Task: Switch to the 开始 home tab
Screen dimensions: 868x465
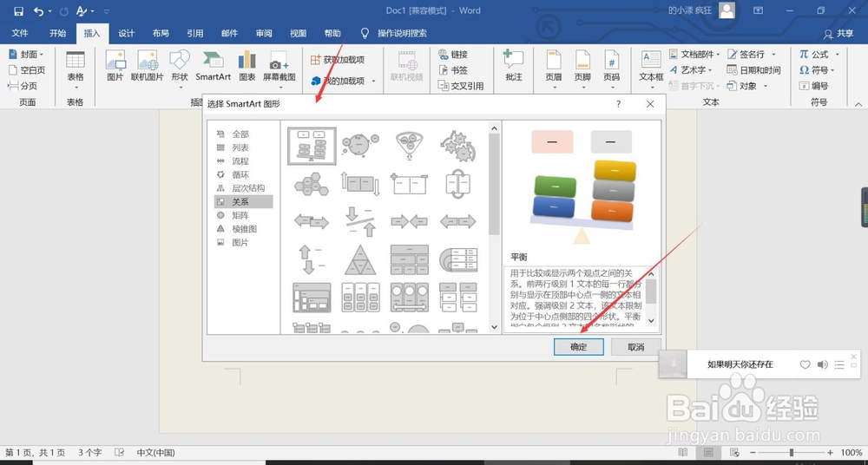Action: click(57, 33)
